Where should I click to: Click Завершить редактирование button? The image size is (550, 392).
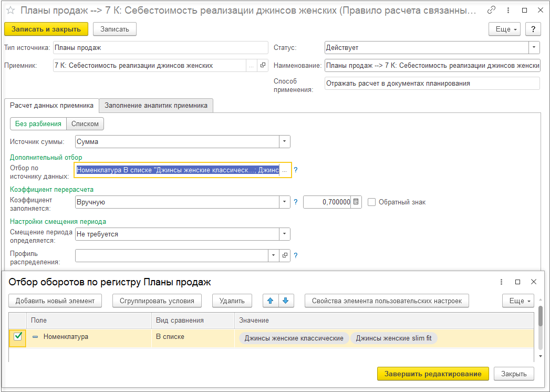[x=432, y=374]
